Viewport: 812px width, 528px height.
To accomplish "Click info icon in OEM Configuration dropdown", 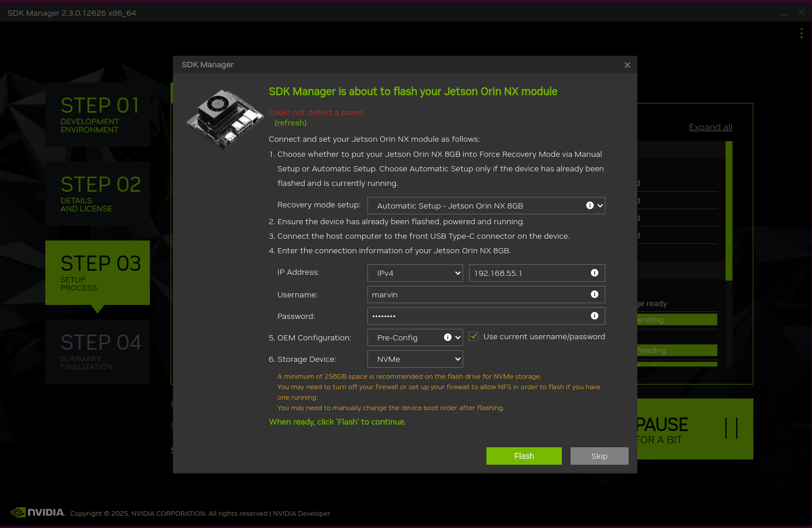I will 447,337.
